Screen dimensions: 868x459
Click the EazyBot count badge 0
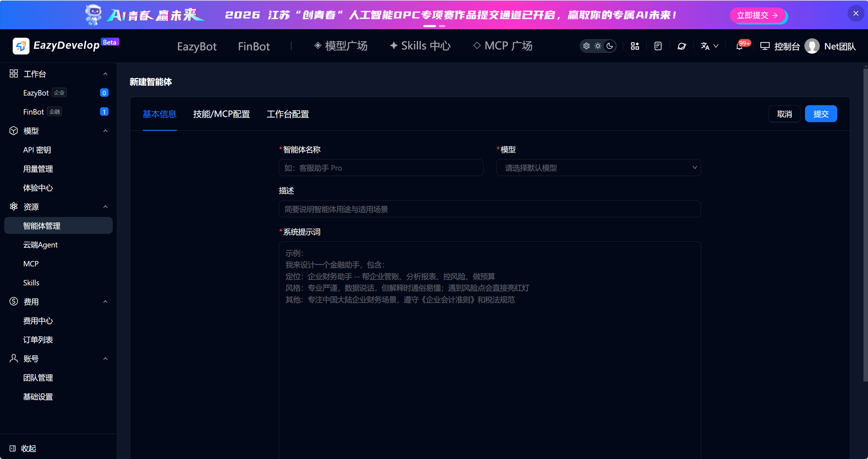104,93
